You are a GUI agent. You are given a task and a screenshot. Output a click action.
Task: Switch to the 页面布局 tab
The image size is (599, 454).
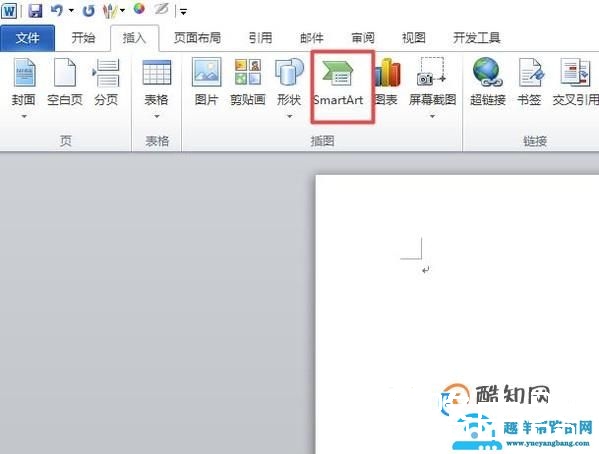pos(198,38)
